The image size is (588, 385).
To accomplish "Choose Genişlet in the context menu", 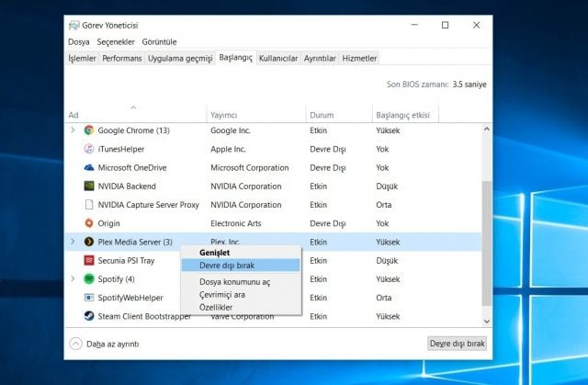I will (241, 253).
